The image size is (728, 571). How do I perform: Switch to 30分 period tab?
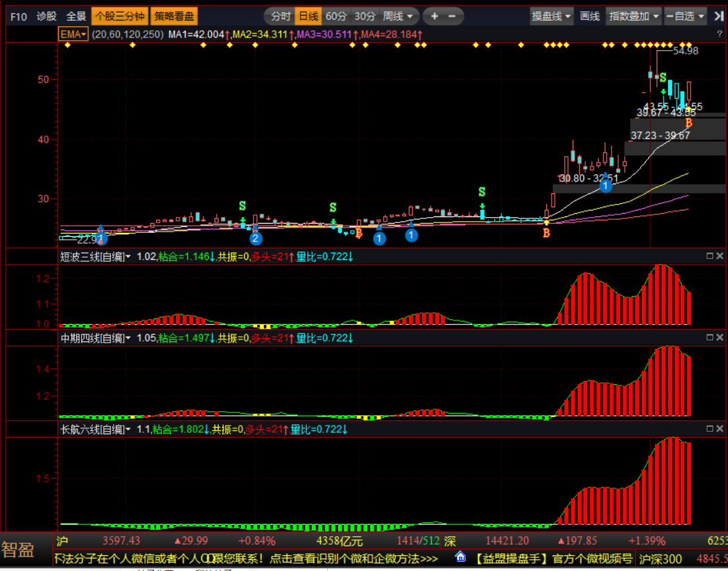[x=365, y=16]
